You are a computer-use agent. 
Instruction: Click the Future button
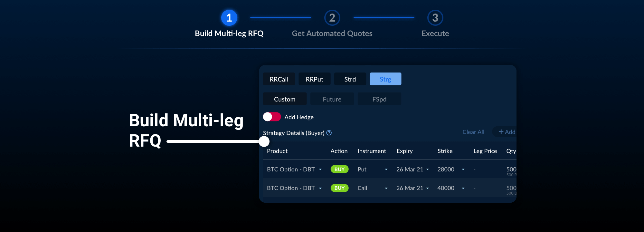coord(332,99)
